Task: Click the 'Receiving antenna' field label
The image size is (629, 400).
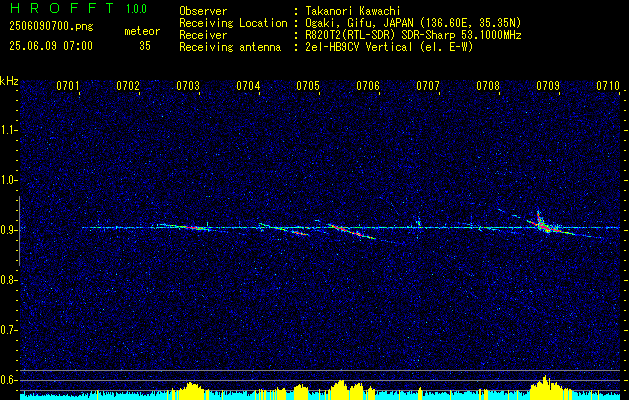Action: 230,47
